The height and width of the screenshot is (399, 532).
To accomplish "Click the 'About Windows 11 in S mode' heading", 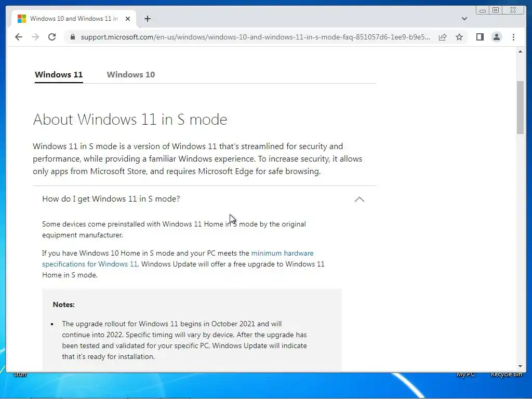I will 130,119.
